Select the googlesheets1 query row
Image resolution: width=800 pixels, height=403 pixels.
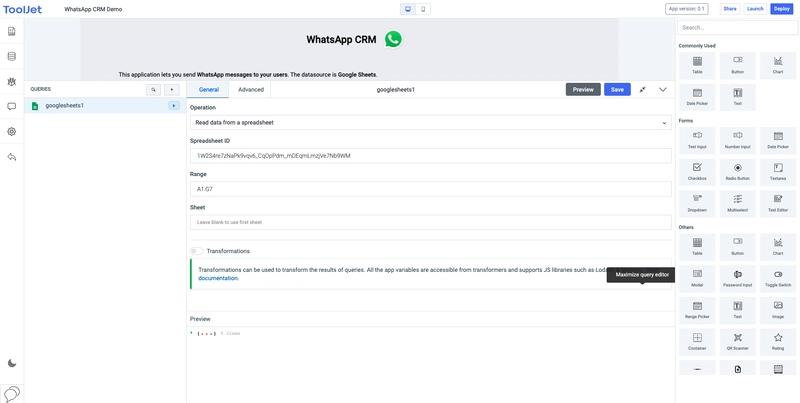pyautogui.click(x=105, y=106)
